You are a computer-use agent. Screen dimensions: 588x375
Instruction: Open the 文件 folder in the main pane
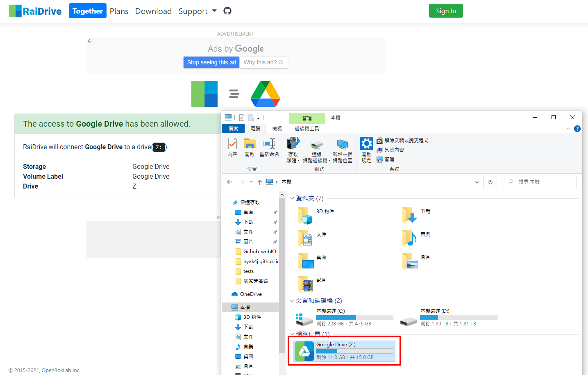click(x=312, y=239)
